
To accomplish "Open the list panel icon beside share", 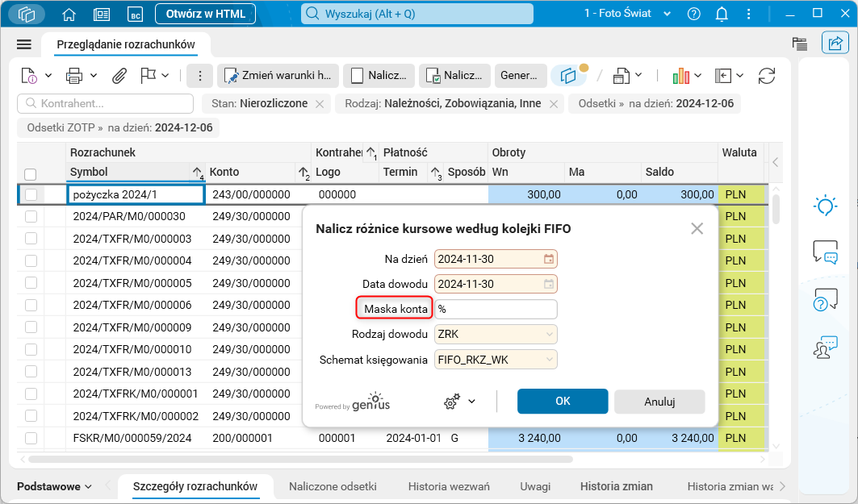I will click(x=799, y=44).
